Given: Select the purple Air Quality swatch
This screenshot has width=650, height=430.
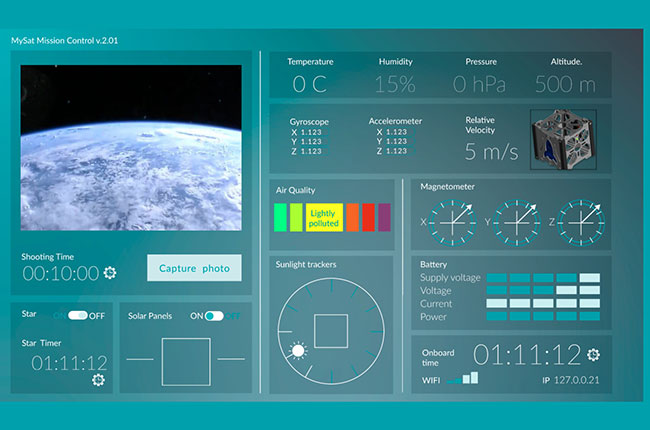Looking at the screenshot, I should point(384,217).
